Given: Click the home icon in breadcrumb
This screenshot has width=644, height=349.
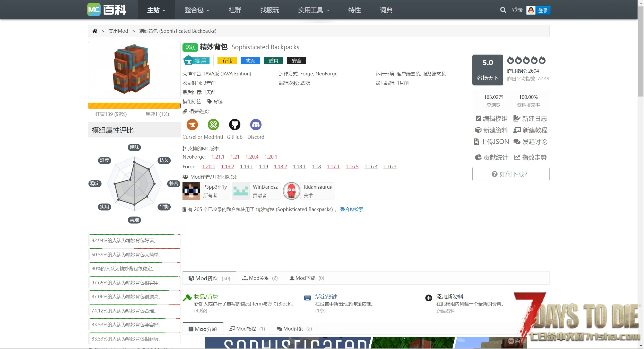Looking at the screenshot, I should coord(95,31).
